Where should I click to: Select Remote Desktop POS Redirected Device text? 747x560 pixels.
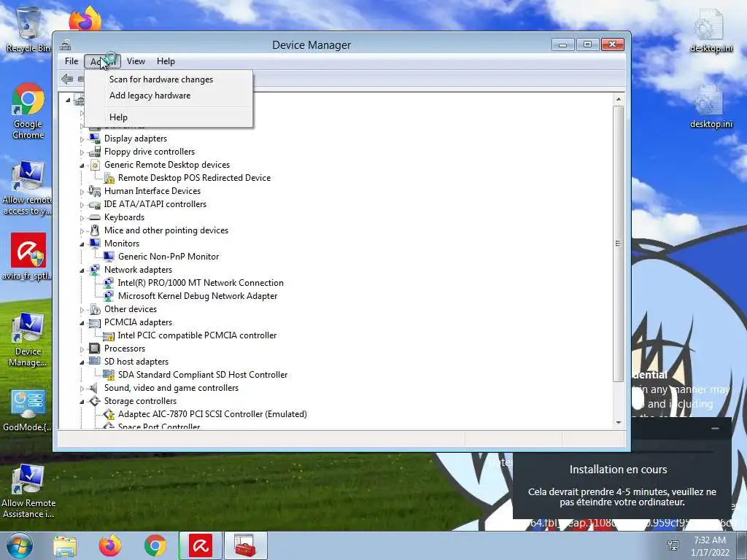(194, 178)
